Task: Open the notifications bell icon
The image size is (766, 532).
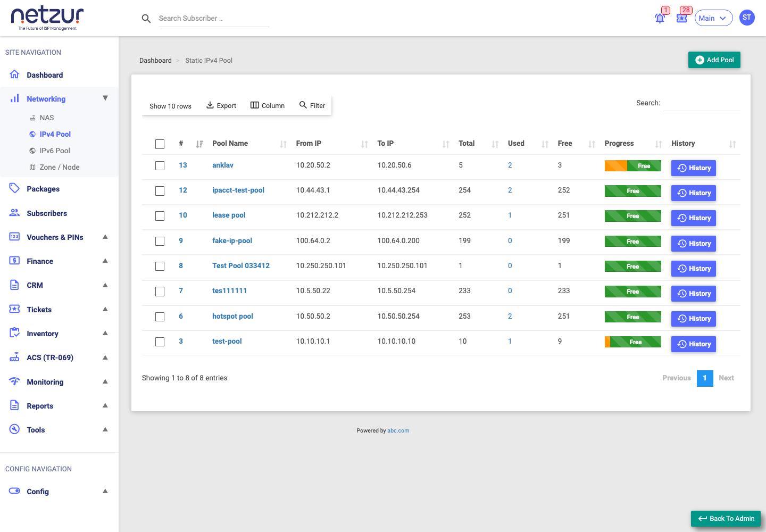Action: [x=660, y=18]
